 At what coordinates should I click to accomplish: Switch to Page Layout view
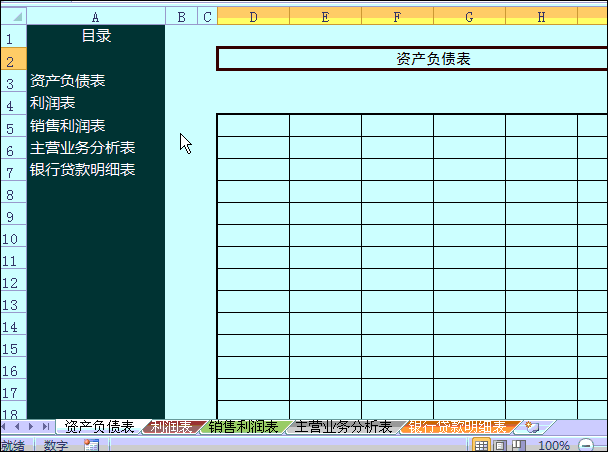point(500,445)
